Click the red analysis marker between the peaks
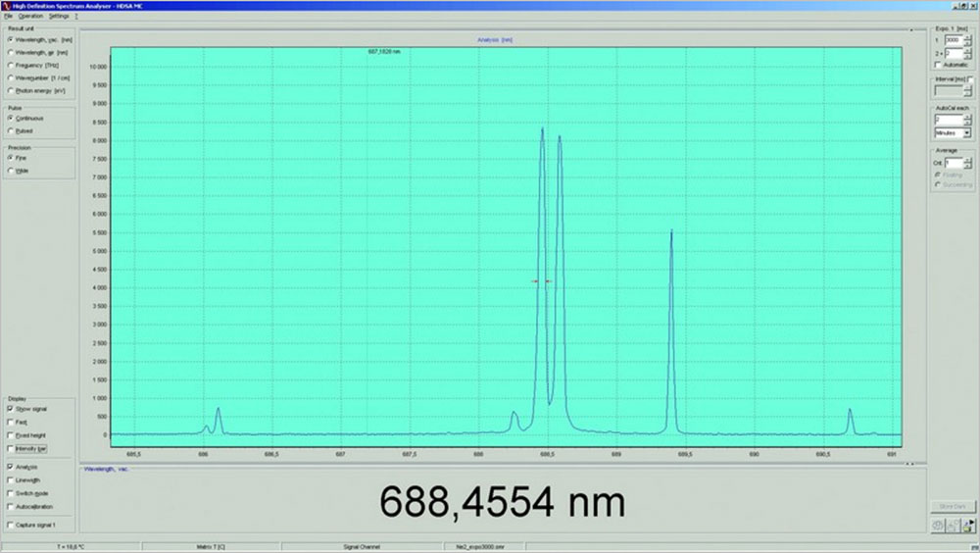 (542, 281)
